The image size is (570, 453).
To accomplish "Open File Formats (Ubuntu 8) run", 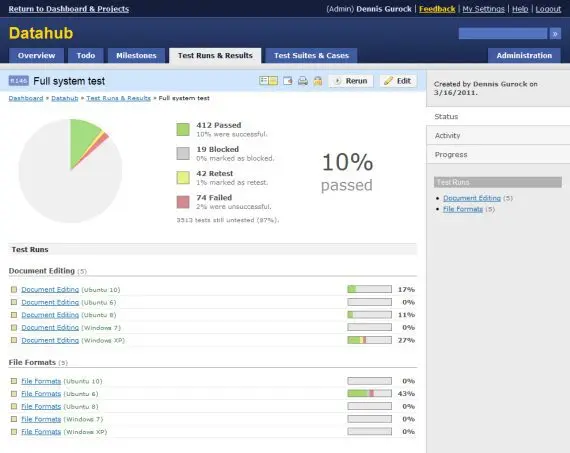I will click(41, 406).
